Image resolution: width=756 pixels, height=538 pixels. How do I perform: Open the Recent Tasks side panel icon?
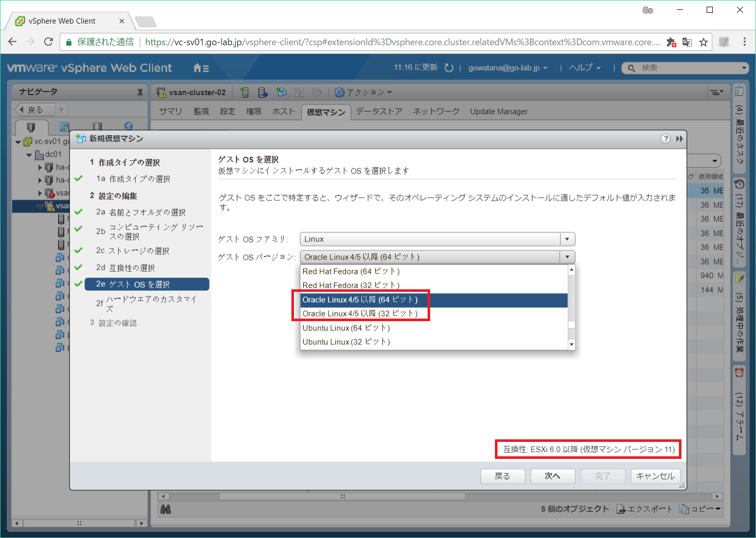pyautogui.click(x=739, y=91)
